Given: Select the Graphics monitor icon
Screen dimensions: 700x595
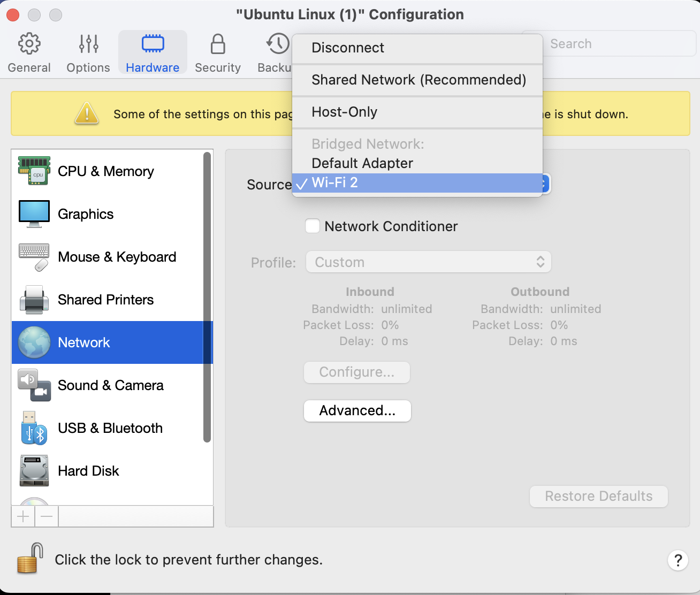Looking at the screenshot, I should tap(34, 214).
